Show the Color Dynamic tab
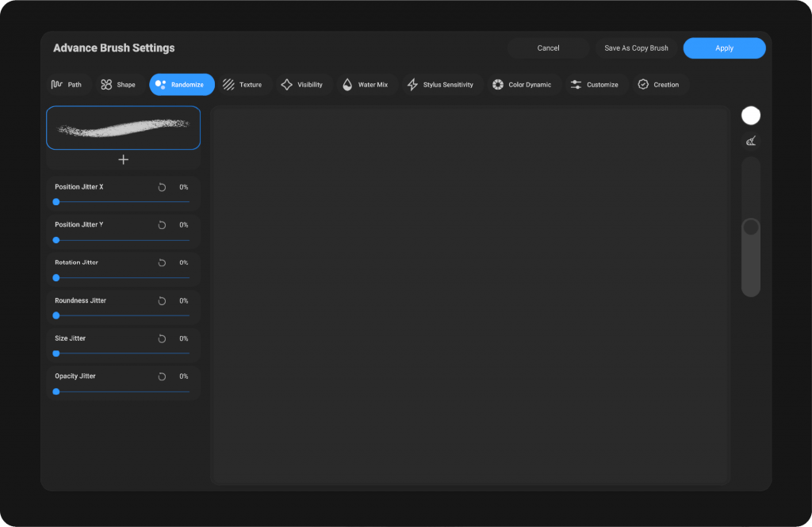The height and width of the screenshot is (527, 812). click(x=522, y=85)
